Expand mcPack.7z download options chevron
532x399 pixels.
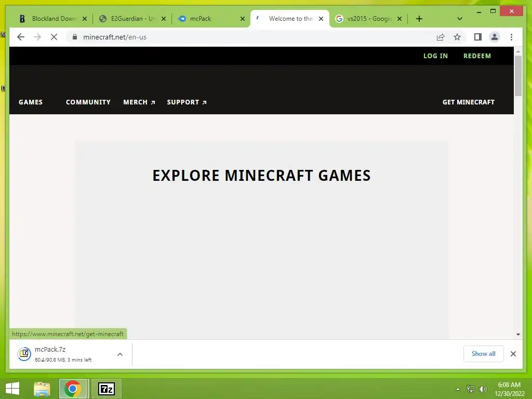pos(120,354)
